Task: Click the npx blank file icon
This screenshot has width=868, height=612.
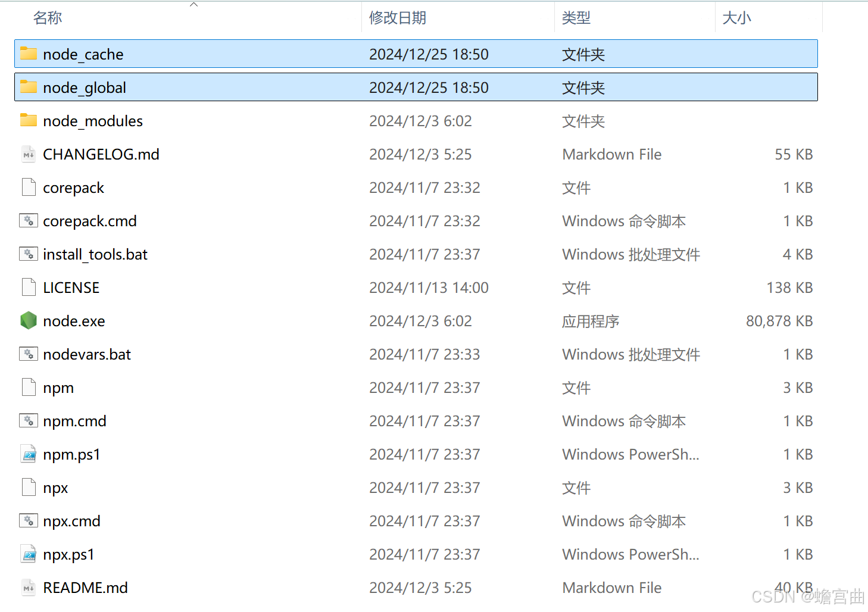Action: [29, 488]
